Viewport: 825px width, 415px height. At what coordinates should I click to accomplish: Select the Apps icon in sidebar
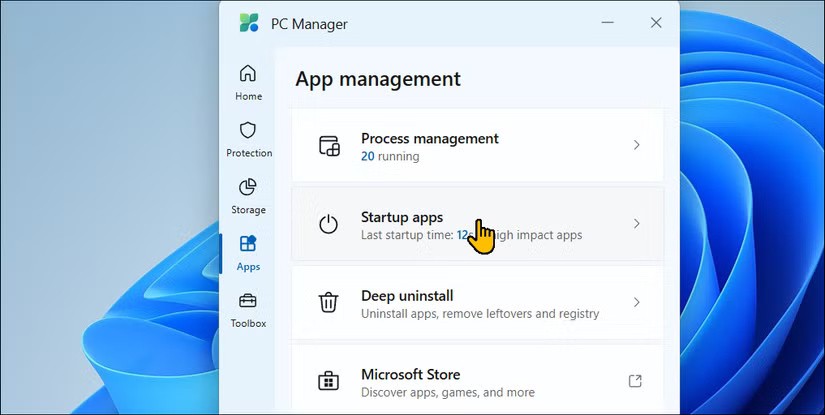[x=248, y=244]
